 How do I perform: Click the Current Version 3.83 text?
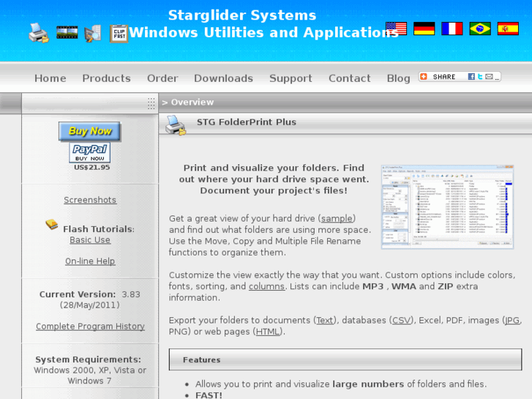tap(89, 294)
